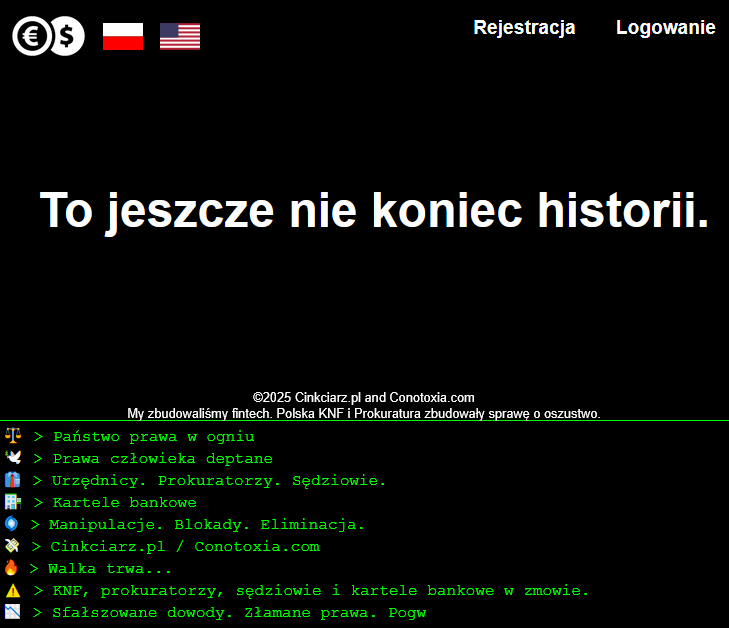
Task: Click the blue icon beside Manipulacje
Action: click(x=11, y=524)
